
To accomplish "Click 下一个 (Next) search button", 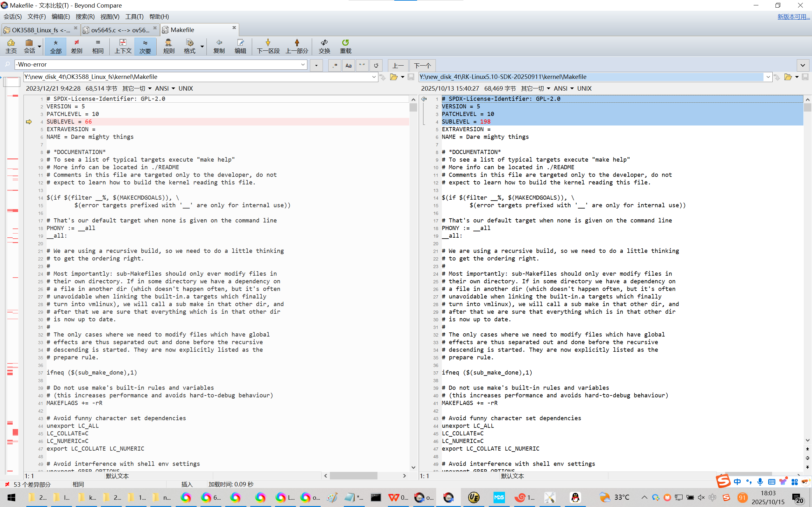I will click(x=422, y=65).
